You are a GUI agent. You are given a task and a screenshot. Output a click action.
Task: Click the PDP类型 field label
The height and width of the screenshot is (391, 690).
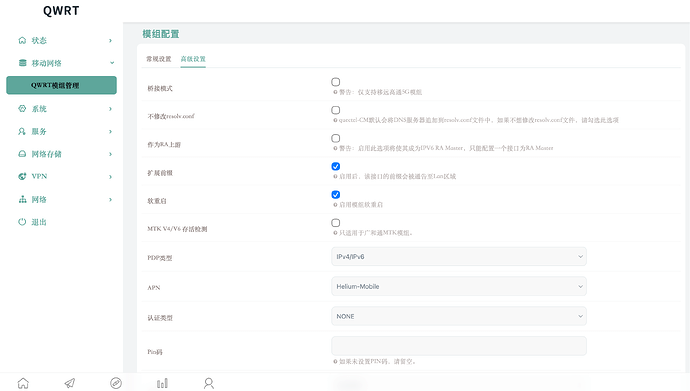pos(160,258)
